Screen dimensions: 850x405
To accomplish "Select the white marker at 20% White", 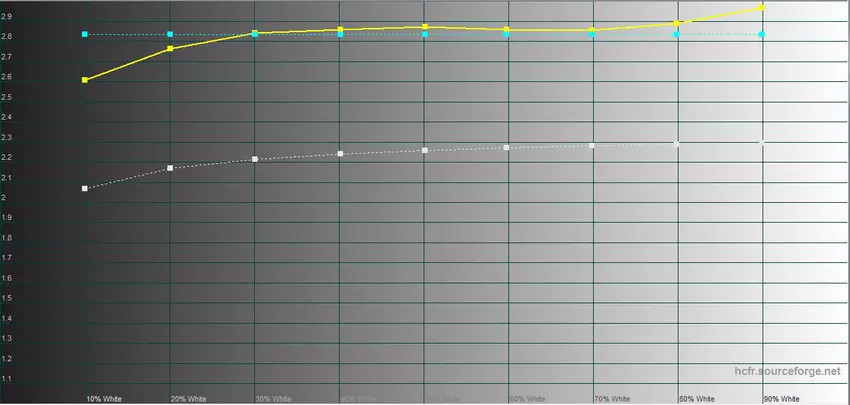I will coord(170,168).
